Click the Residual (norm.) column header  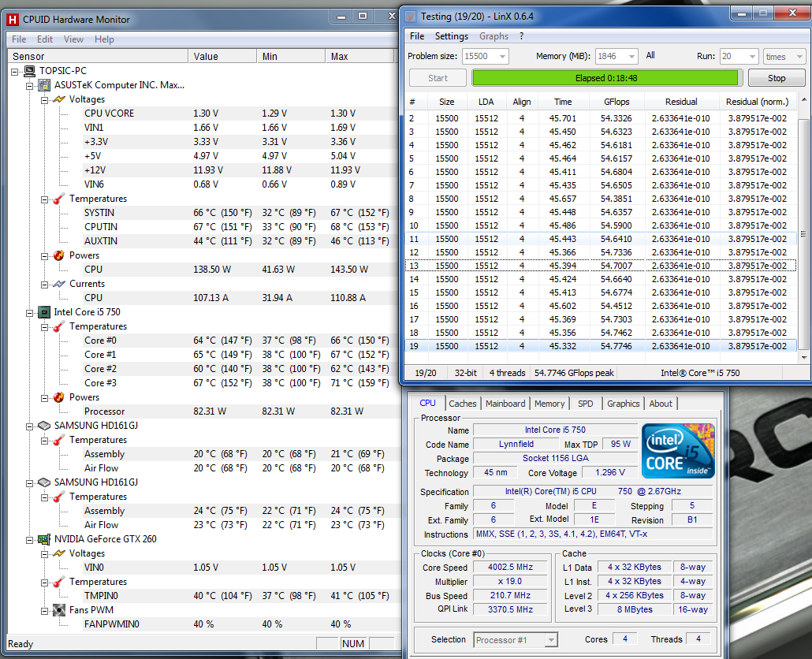757,102
